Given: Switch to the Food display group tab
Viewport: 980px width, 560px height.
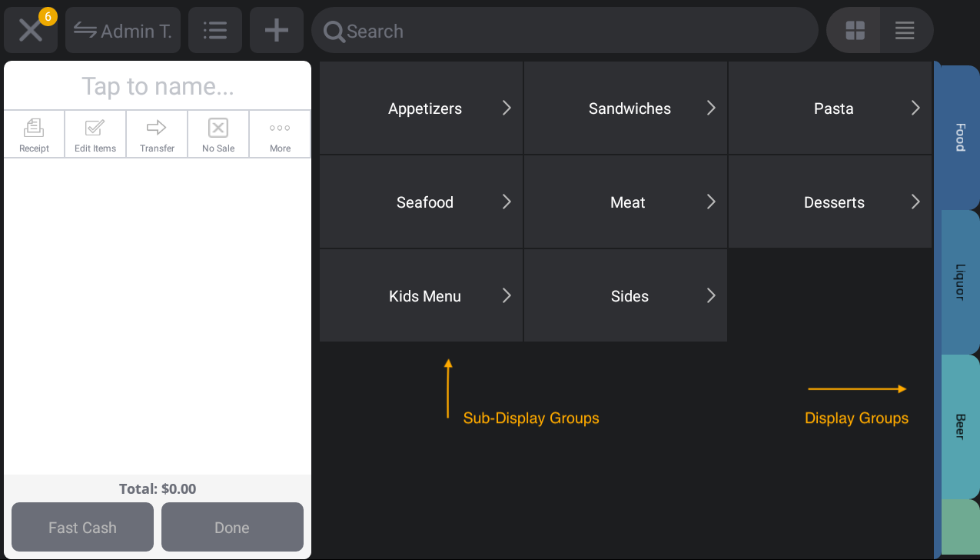Looking at the screenshot, I should click(958, 138).
